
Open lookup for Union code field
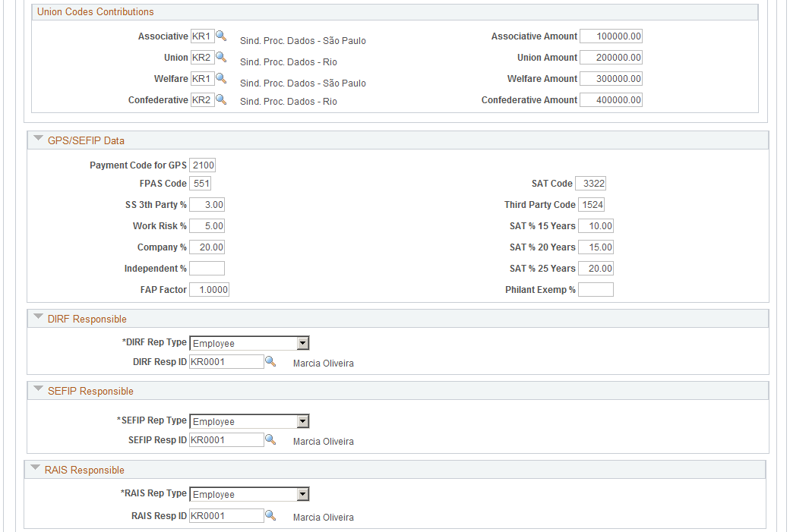click(221, 58)
